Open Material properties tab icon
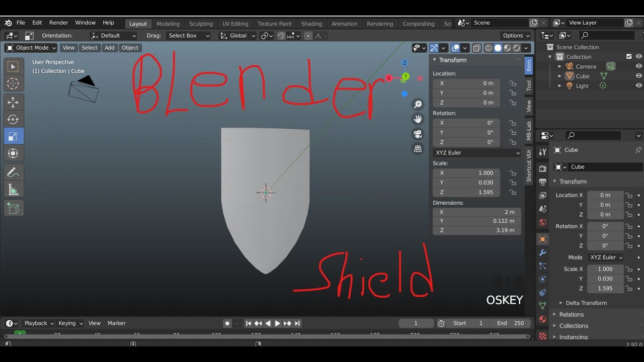The image size is (644, 362). [542, 319]
